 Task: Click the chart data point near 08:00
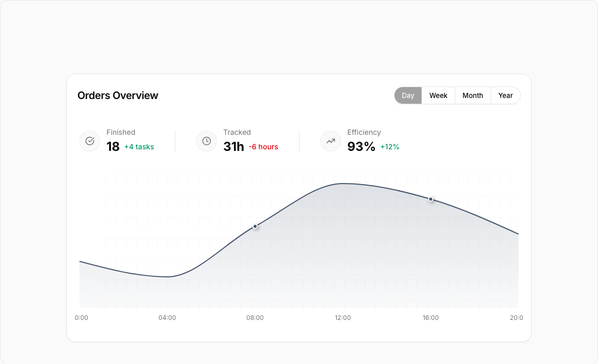pos(255,226)
